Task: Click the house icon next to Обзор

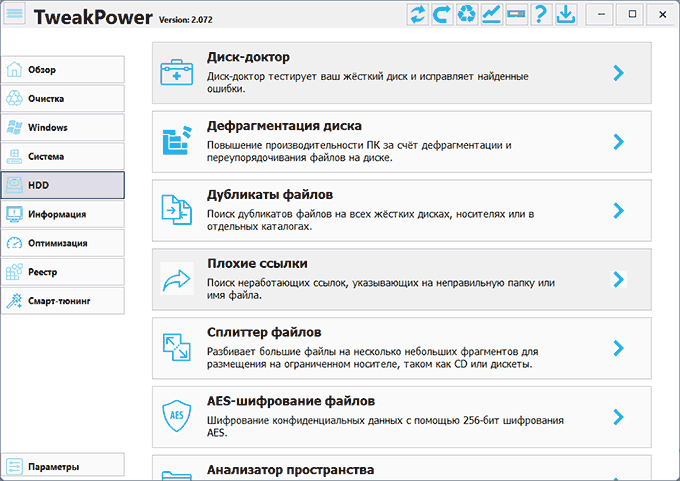Action: click(14, 69)
